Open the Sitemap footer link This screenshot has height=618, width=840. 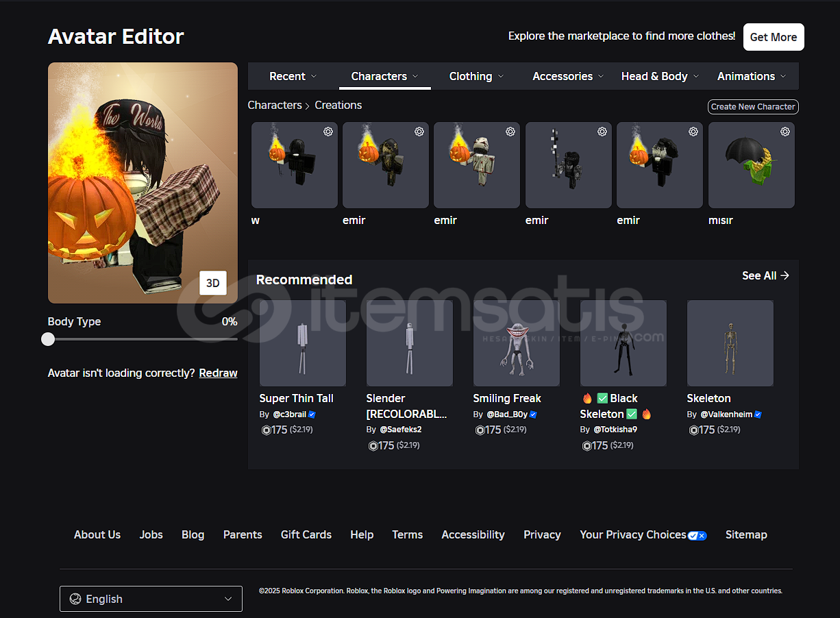(746, 534)
